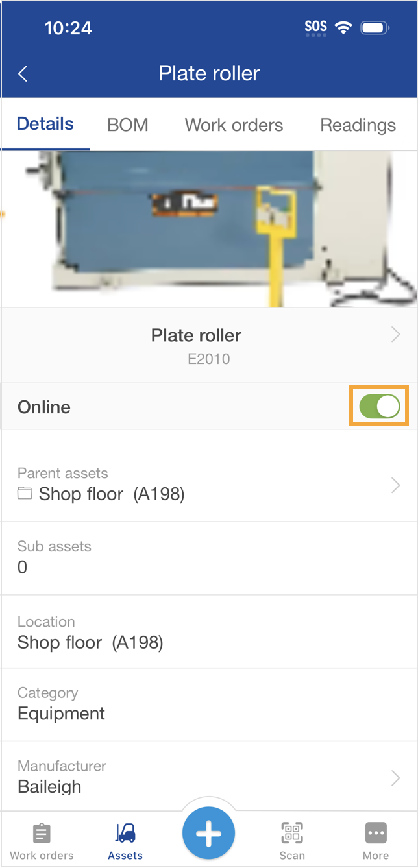Expand the Plate roller E2010 chevron
418x868 pixels.
[x=395, y=335]
